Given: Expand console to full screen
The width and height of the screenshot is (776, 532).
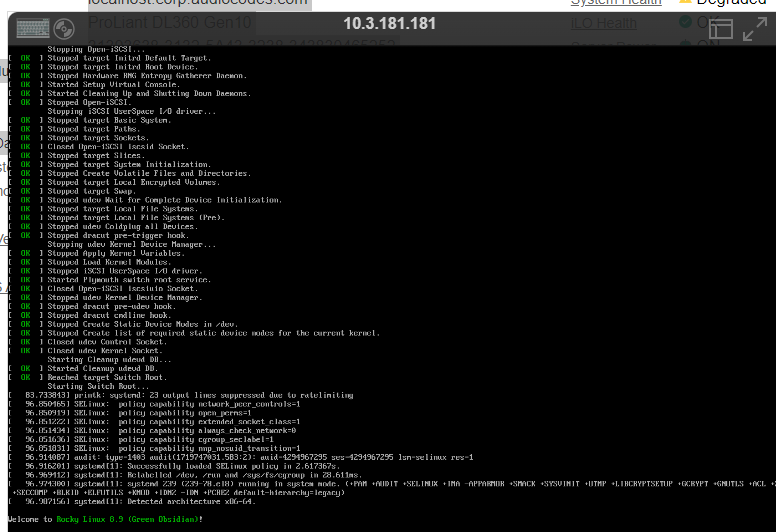Looking at the screenshot, I should [x=753, y=31].
